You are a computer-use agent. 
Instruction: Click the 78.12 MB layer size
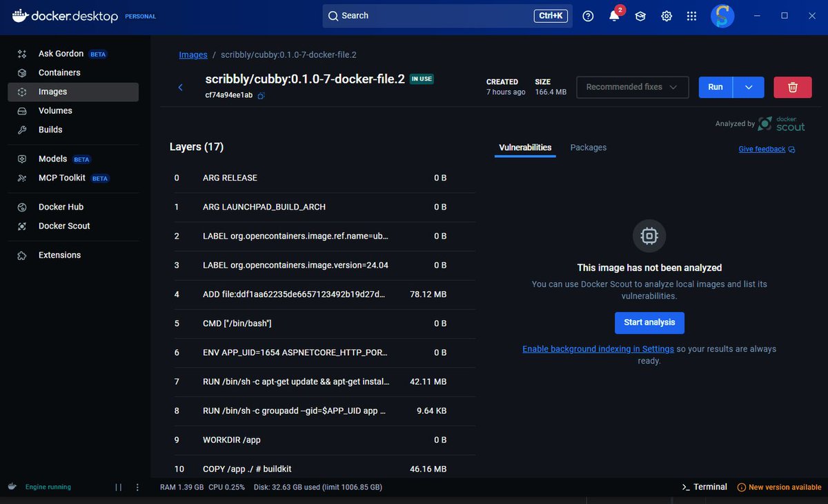pyautogui.click(x=428, y=294)
